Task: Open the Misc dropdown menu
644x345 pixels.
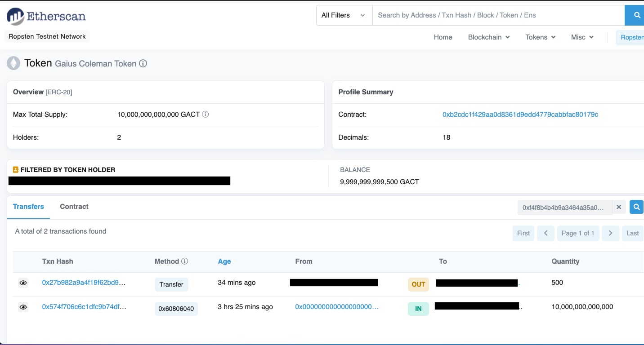Action: (582, 37)
